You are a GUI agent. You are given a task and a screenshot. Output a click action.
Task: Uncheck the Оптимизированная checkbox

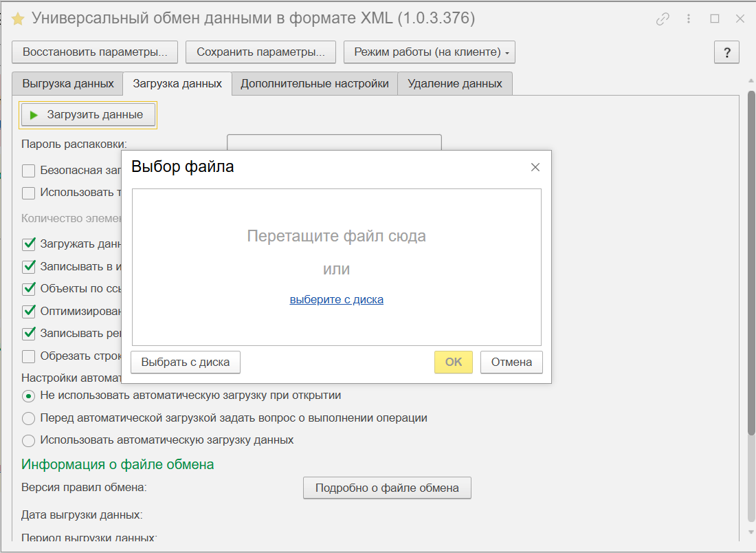pos(28,312)
